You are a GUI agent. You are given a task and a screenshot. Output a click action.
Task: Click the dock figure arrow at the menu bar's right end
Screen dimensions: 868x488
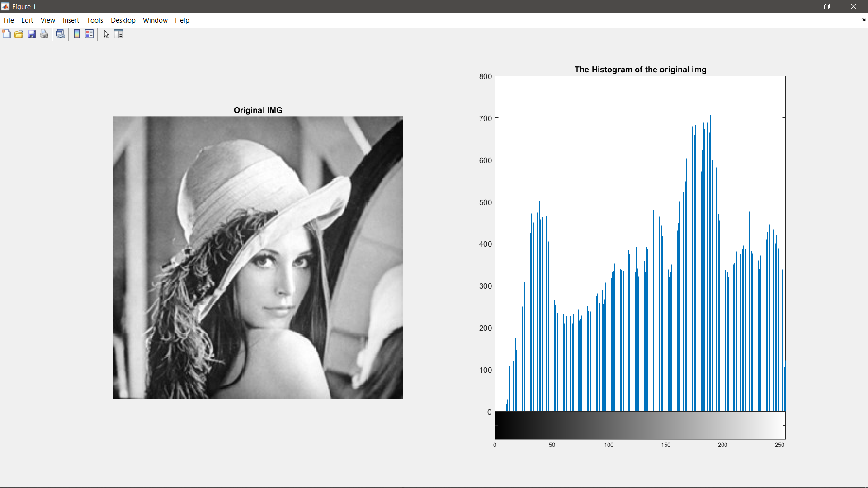pos(863,20)
